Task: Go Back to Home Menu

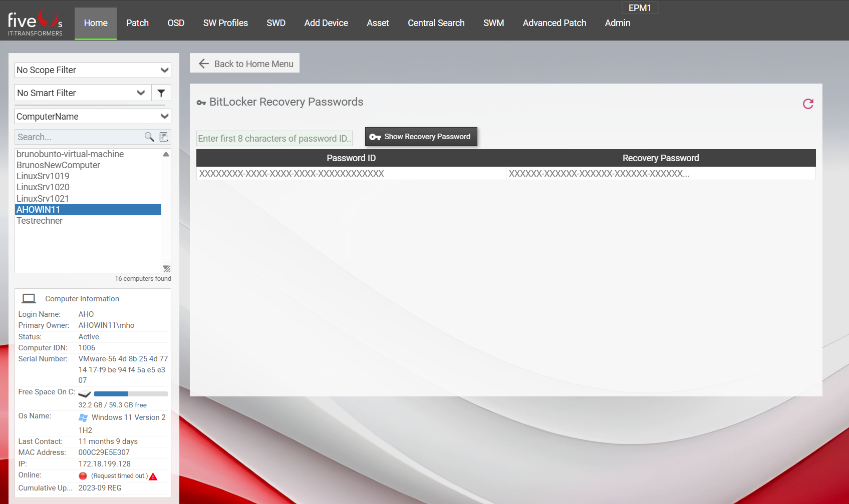Action: coord(244,63)
